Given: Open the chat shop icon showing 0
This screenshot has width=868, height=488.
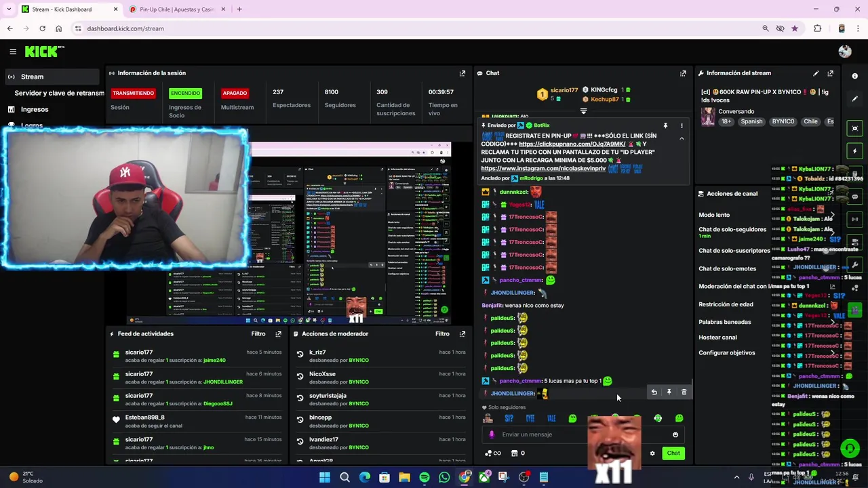Looking at the screenshot, I should tap(518, 453).
